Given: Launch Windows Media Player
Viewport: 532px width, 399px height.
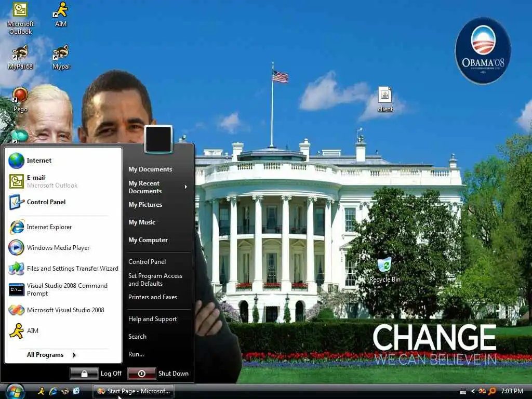Looking at the screenshot, I should click(63, 248).
